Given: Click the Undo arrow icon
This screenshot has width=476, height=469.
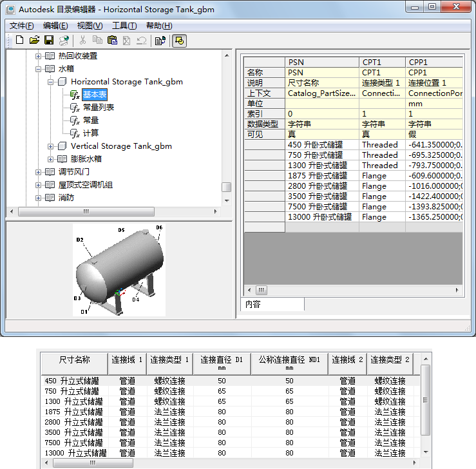Looking at the screenshot, I should 141,41.
